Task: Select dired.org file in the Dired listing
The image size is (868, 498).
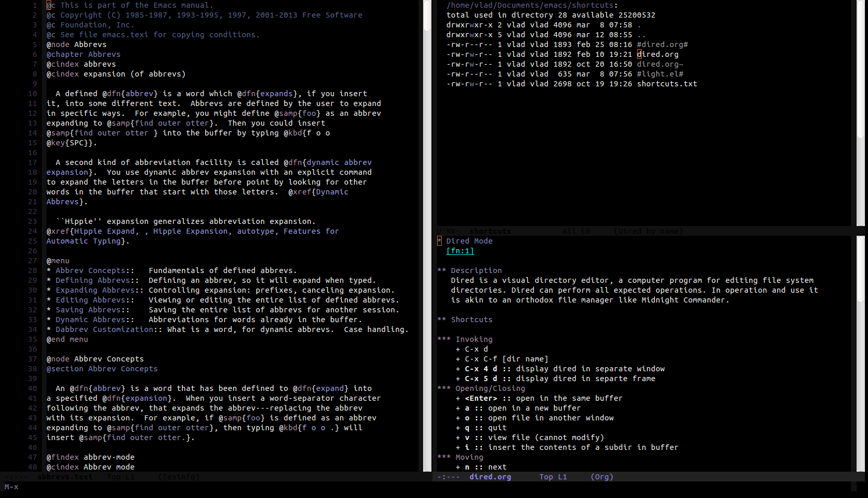Action: point(658,54)
